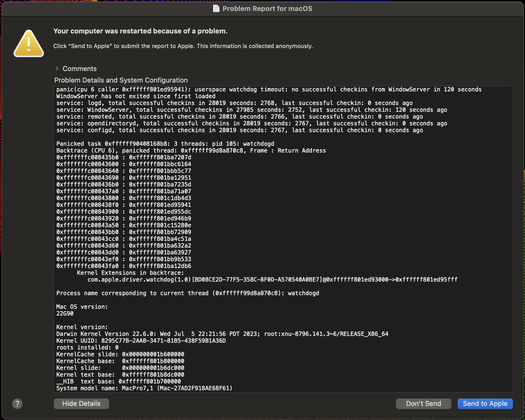Click the Don't Send button
This screenshot has height=420, width=525.
[x=423, y=403]
